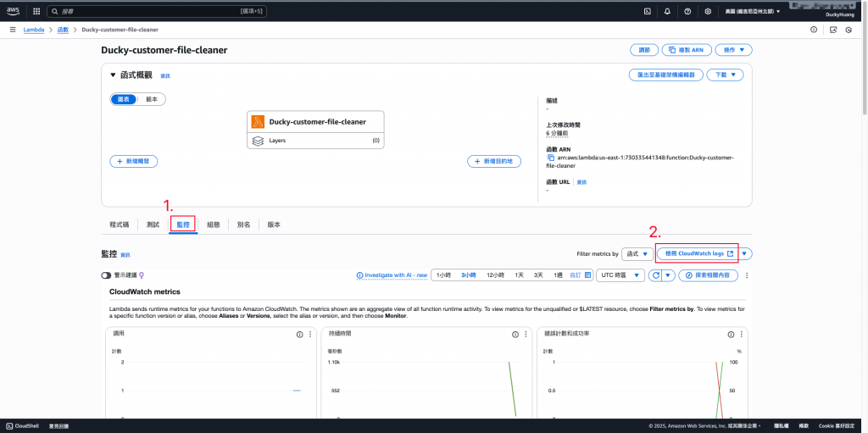
Task: Copy the function ARN with the copy icon
Action: (551, 158)
